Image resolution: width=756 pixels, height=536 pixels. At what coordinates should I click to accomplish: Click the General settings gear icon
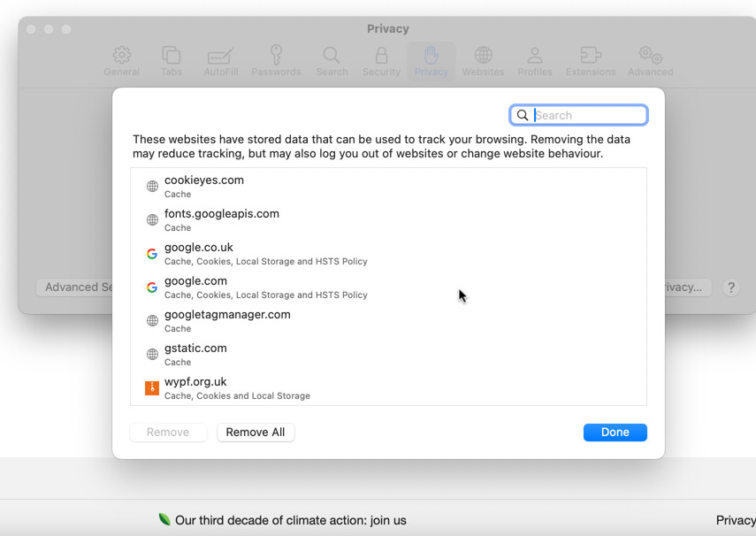[121, 56]
